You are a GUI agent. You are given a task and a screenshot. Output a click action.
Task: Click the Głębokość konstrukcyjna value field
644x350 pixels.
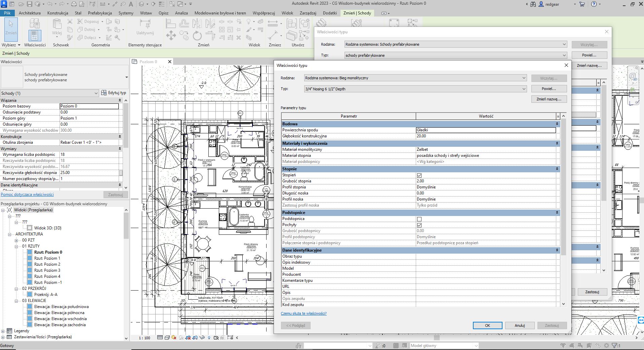pyautogui.click(x=486, y=136)
